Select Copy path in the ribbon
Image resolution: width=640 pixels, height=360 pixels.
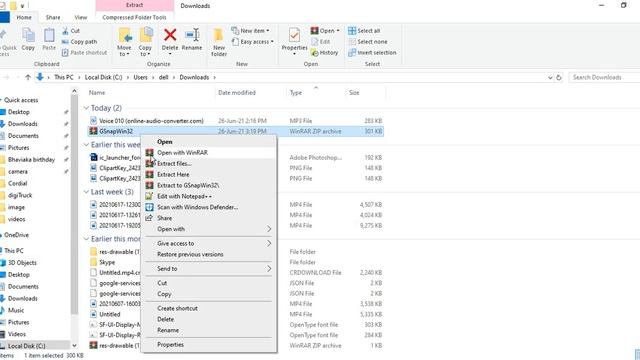pyautogui.click(x=80, y=42)
